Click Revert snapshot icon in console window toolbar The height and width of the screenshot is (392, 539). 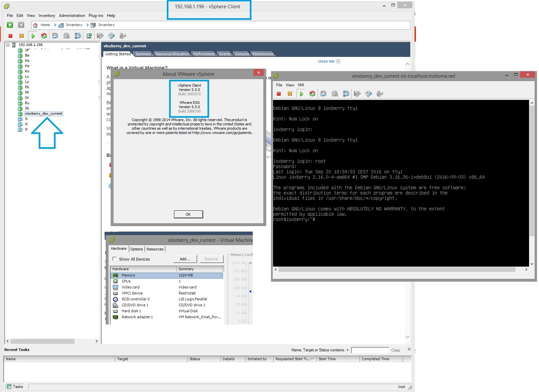pyautogui.click(x=335, y=94)
